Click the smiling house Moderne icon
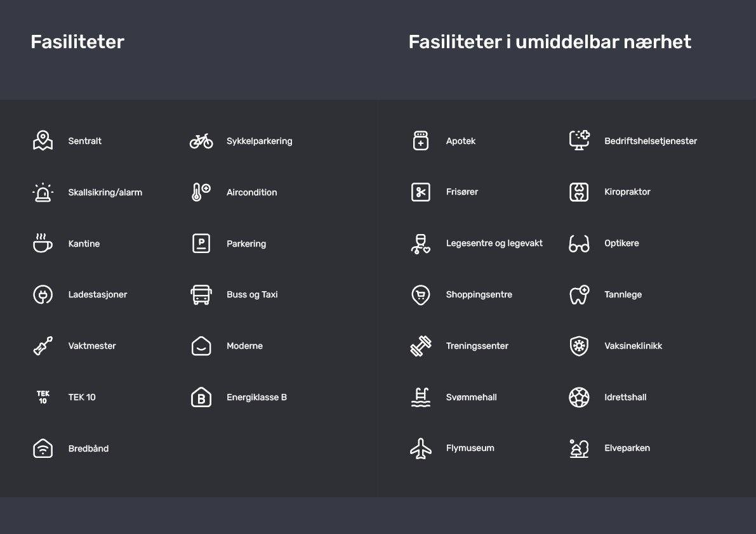The image size is (756, 534). [201, 346]
